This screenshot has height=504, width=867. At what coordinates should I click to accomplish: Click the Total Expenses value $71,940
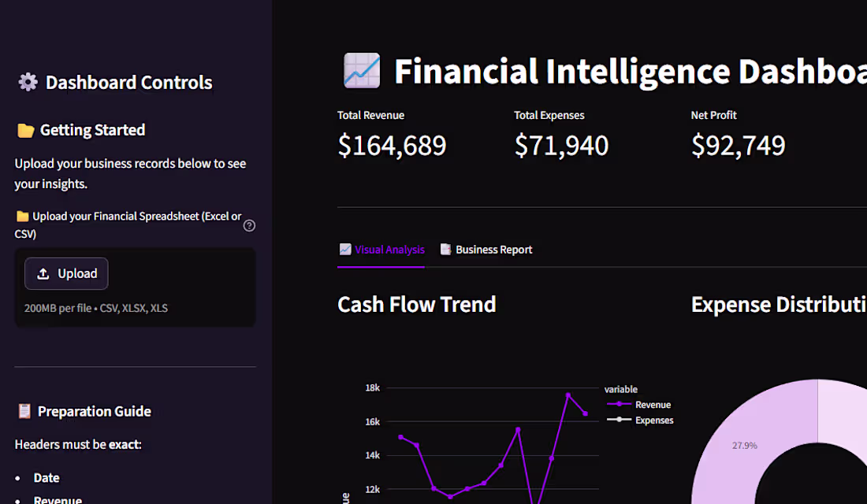(561, 146)
